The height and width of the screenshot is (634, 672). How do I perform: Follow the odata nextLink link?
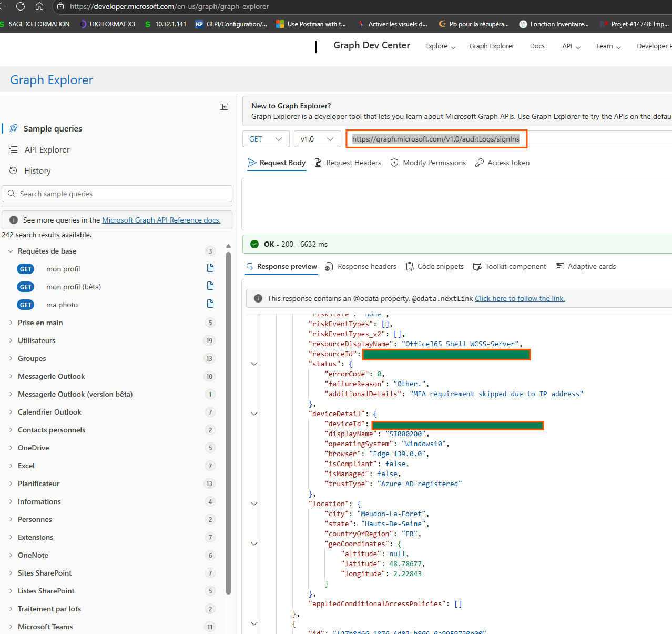(x=520, y=298)
